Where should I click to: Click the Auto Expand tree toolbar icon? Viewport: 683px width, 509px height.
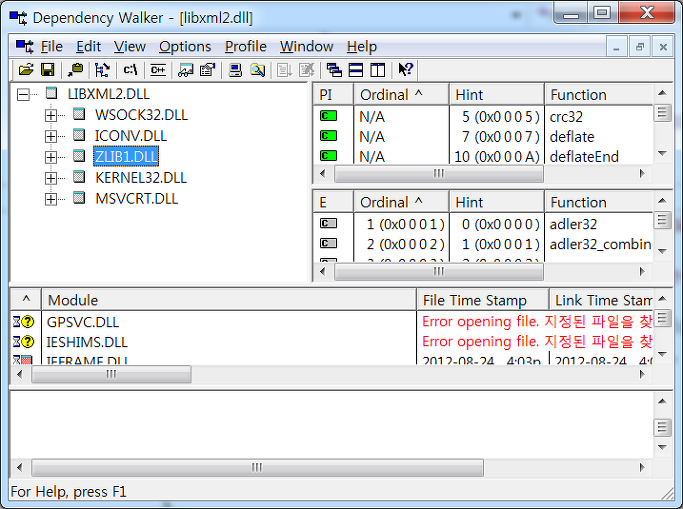102,70
